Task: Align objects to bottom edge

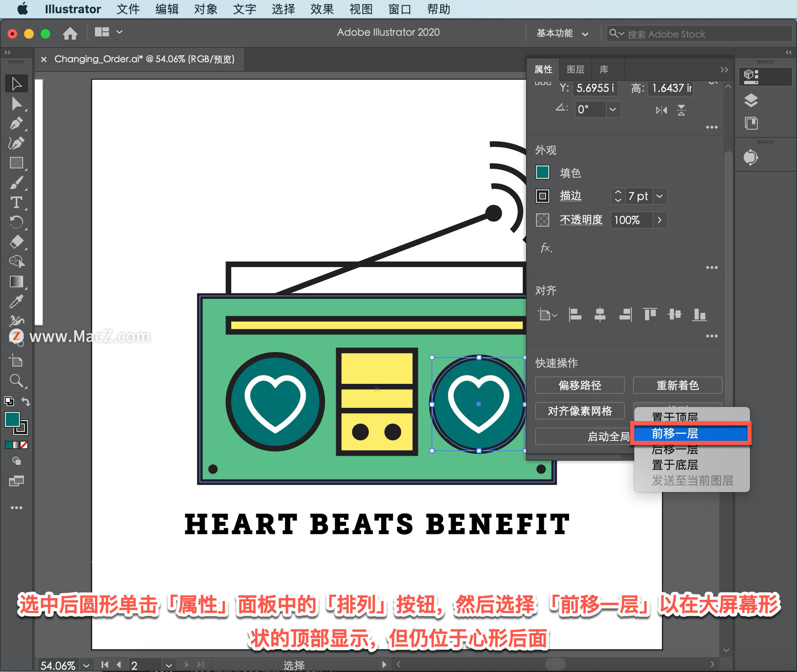Action: 699,314
